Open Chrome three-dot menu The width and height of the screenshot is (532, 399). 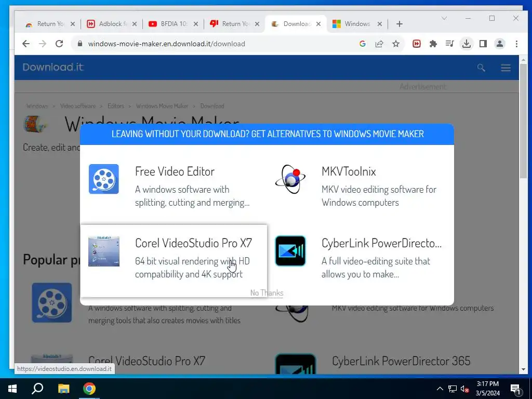(516, 44)
